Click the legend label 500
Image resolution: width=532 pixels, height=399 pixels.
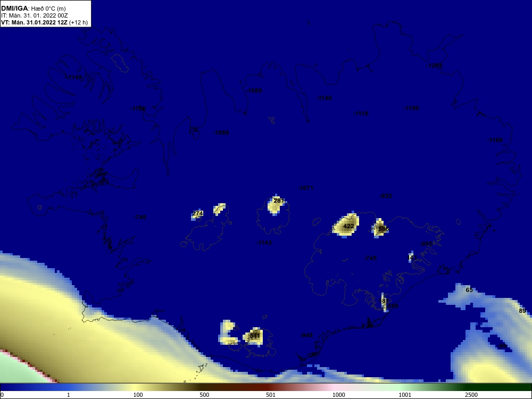click(205, 395)
